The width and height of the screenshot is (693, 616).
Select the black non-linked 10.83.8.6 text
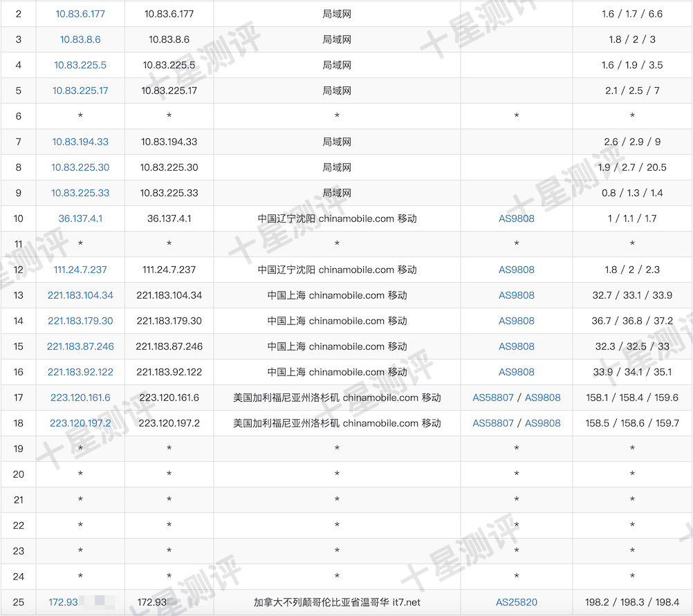coord(169,39)
